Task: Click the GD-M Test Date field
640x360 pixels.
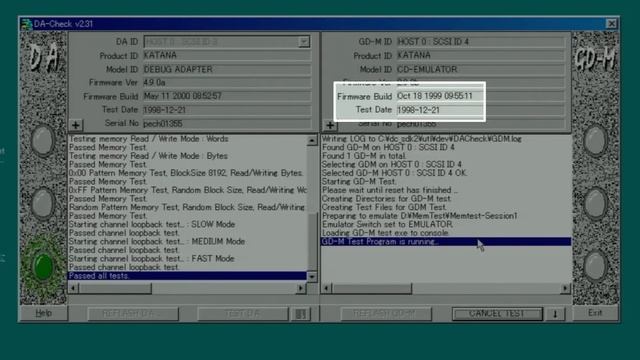Action: (x=481, y=110)
